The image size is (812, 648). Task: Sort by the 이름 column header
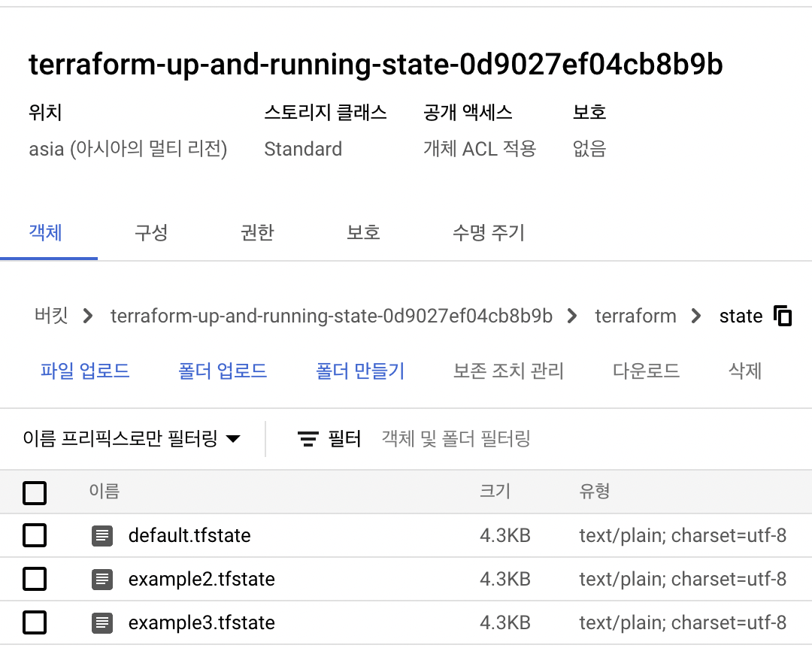click(x=104, y=491)
